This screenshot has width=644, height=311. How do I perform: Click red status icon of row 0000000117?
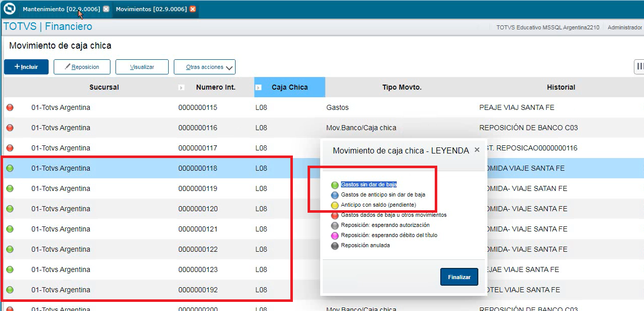[x=10, y=148]
